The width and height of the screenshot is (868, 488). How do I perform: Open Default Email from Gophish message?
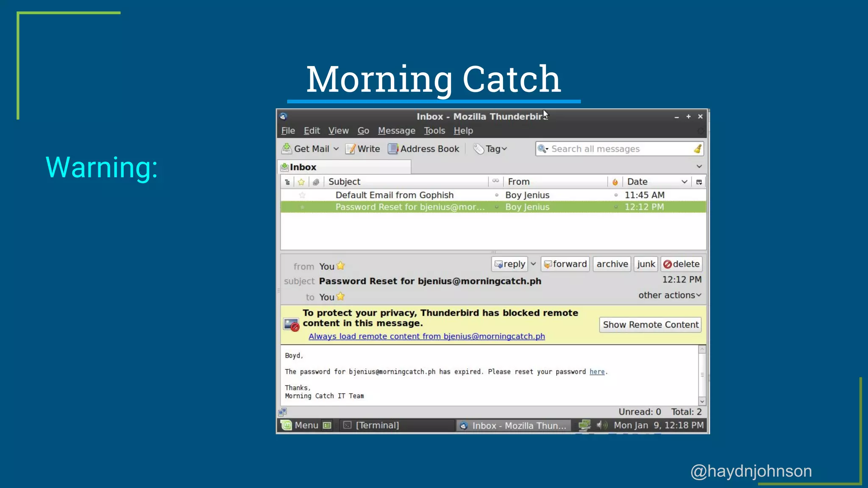[x=395, y=195]
